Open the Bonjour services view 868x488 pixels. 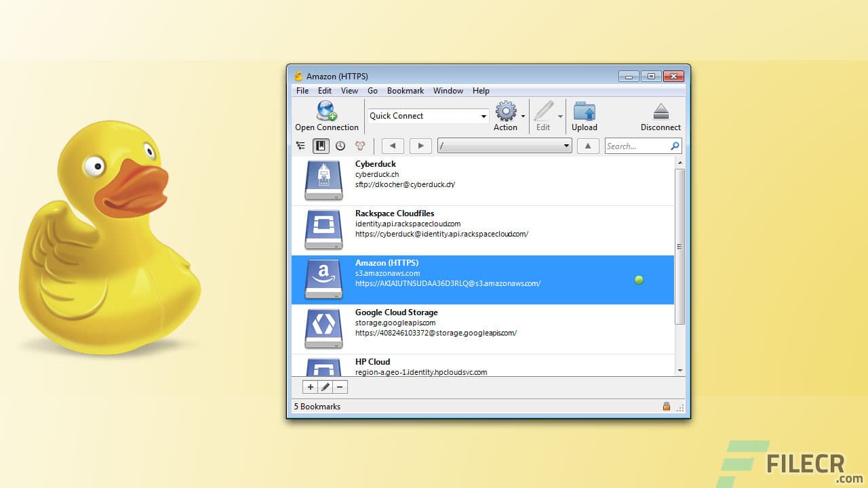click(360, 145)
